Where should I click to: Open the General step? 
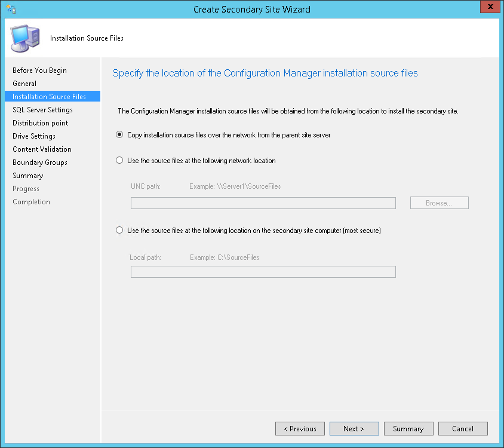click(x=24, y=84)
